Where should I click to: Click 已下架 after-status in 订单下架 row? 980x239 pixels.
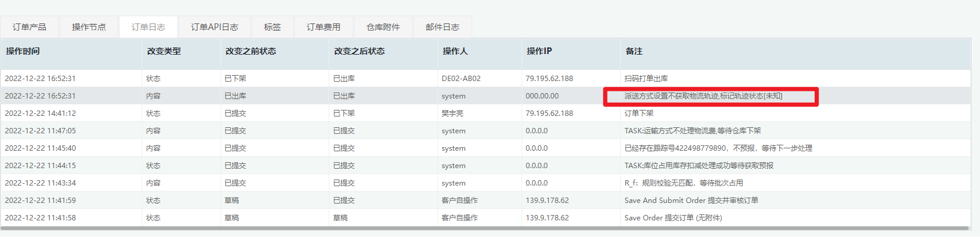344,113
